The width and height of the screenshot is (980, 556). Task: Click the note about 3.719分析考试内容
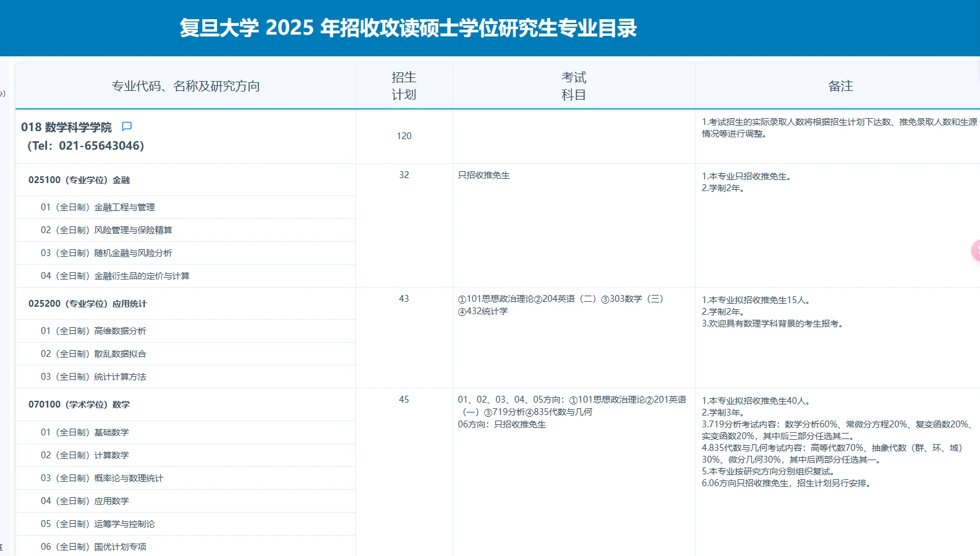coord(838,430)
